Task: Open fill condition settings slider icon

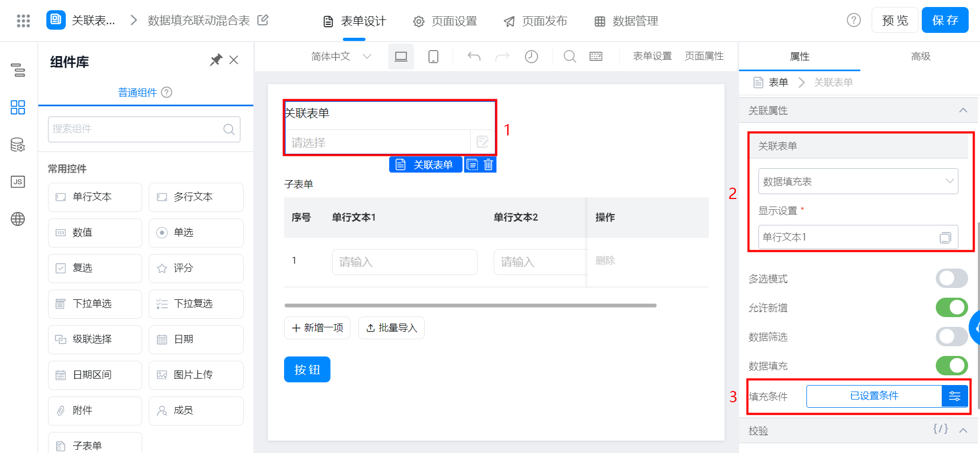Action: 955,396
